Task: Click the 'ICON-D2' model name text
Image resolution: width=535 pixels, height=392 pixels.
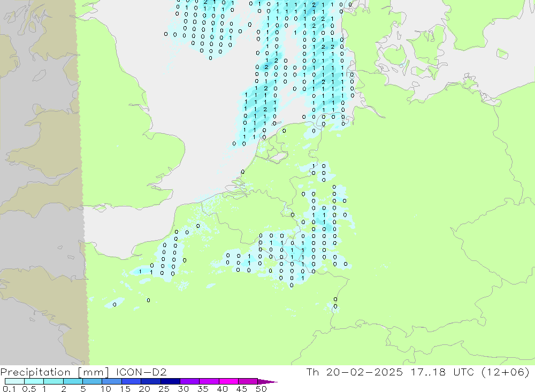Action: click(x=141, y=372)
